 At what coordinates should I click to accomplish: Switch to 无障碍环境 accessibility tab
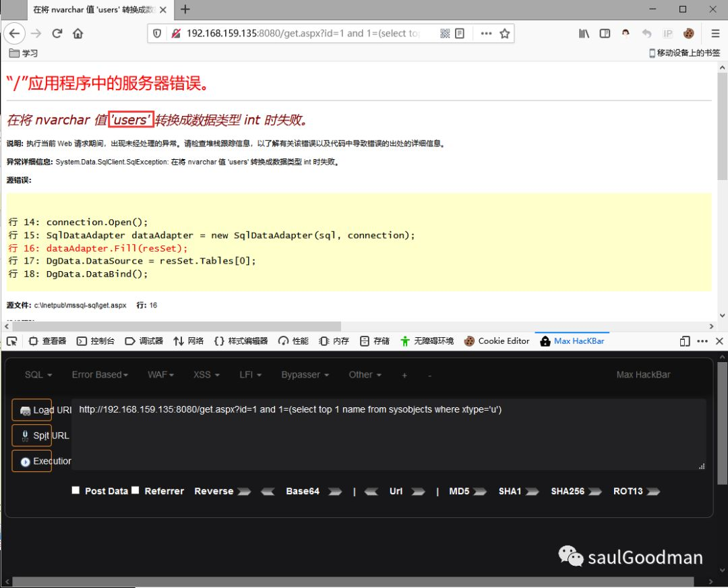click(427, 341)
